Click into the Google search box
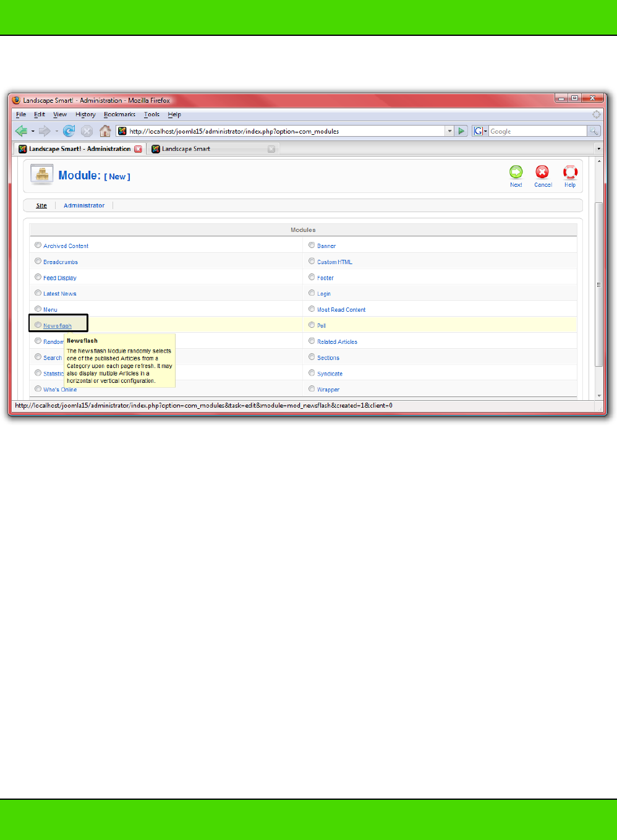 (x=538, y=131)
